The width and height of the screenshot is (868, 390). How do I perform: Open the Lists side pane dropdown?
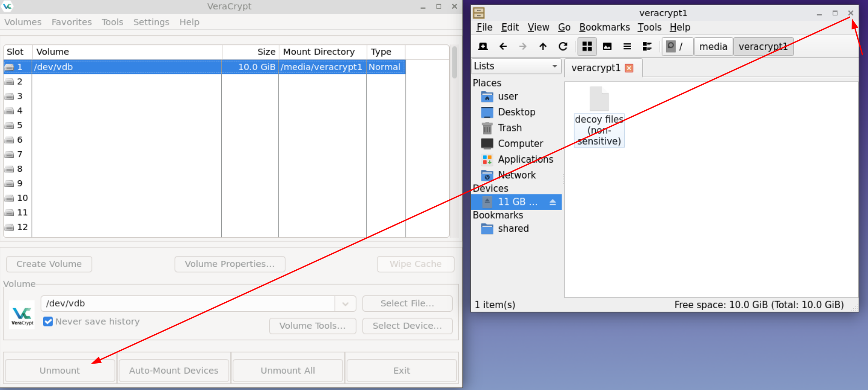pyautogui.click(x=516, y=66)
